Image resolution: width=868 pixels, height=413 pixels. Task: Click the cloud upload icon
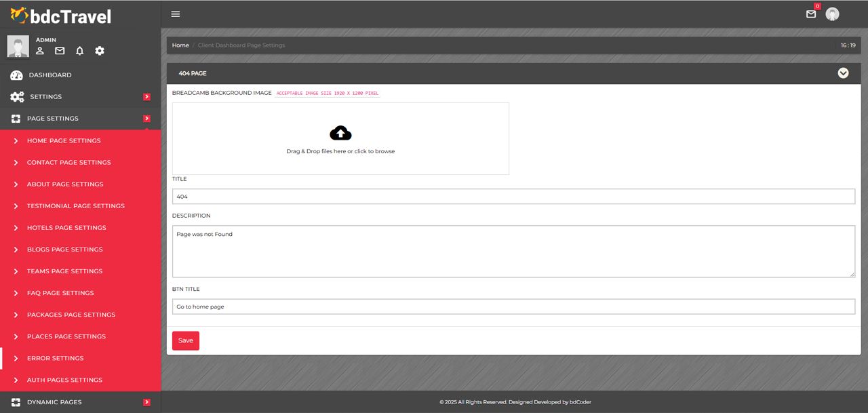tap(340, 133)
